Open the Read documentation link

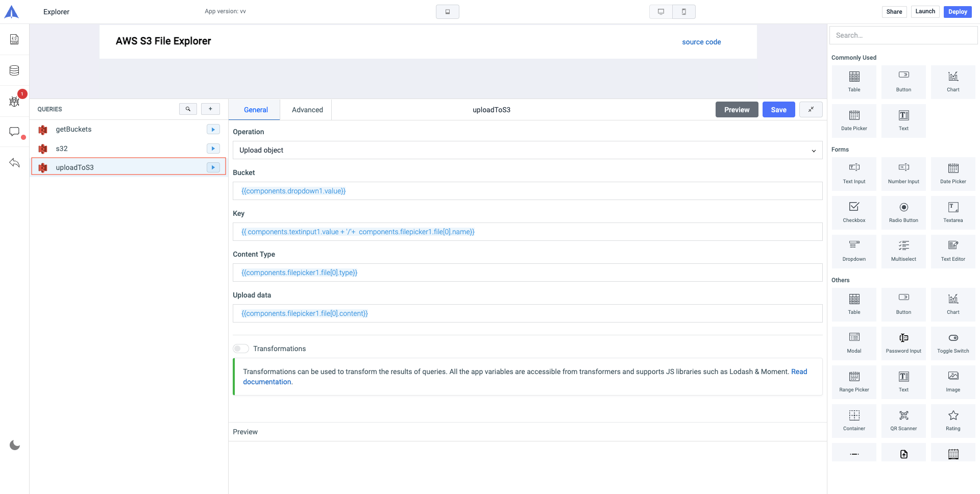[799, 372]
